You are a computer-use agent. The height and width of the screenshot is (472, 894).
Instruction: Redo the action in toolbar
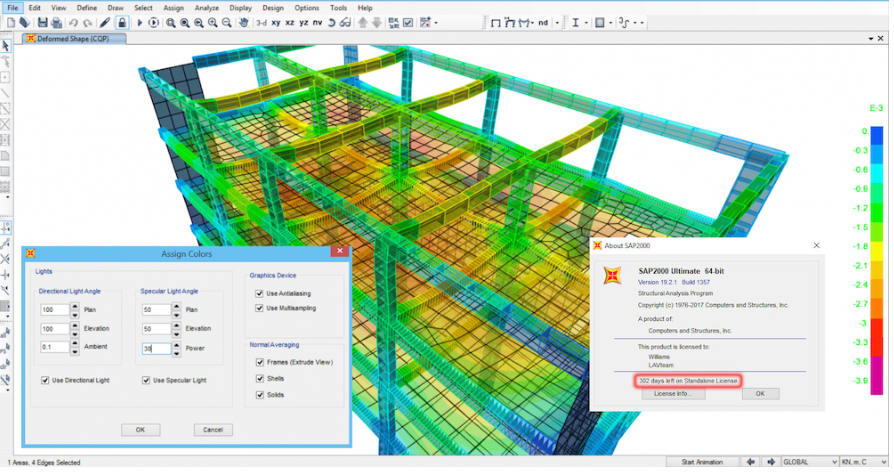(x=87, y=23)
